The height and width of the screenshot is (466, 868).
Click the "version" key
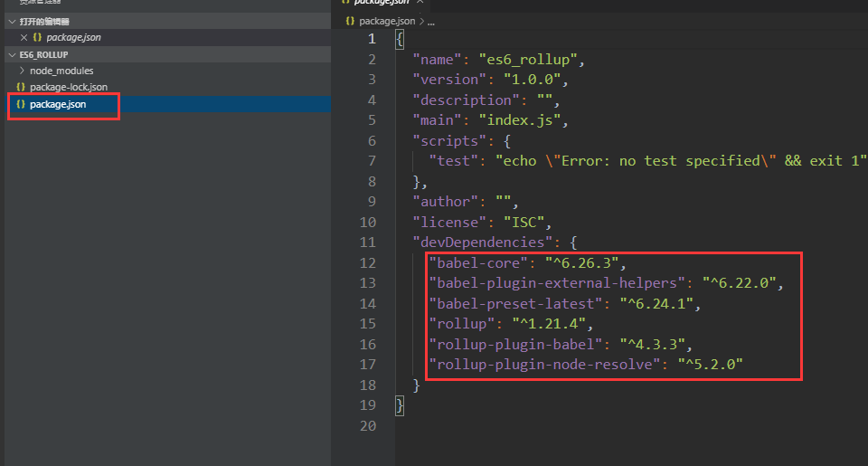[449, 80]
